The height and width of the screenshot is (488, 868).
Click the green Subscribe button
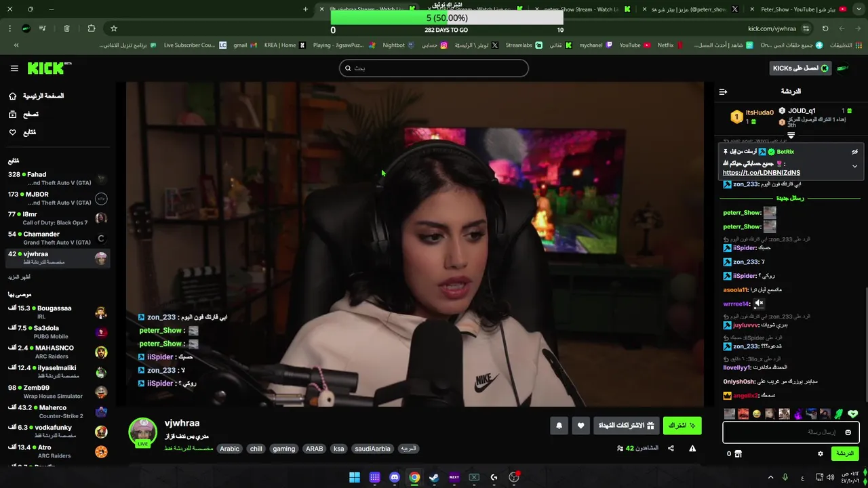[x=682, y=426]
